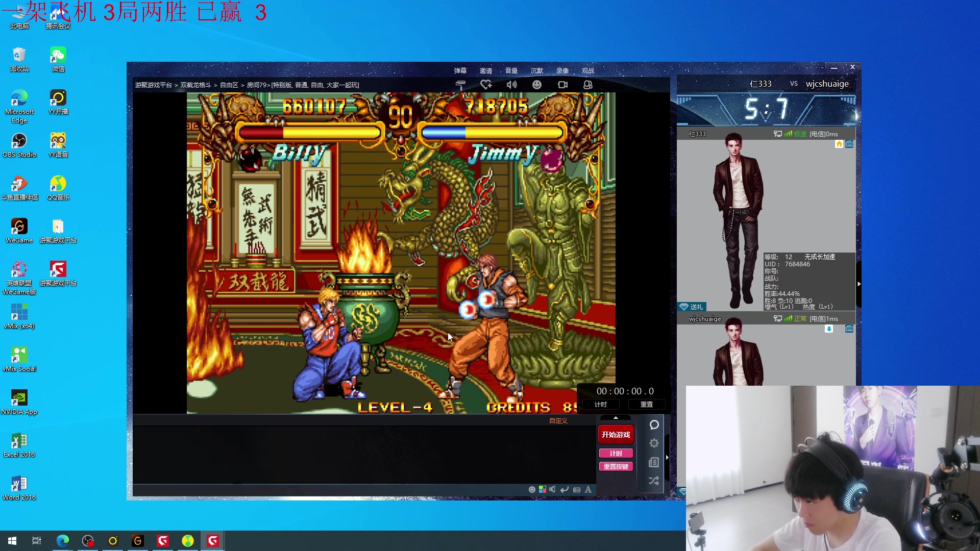This screenshot has height=551, width=980.
Task: Click the 观战 label in top menu
Action: click(588, 71)
